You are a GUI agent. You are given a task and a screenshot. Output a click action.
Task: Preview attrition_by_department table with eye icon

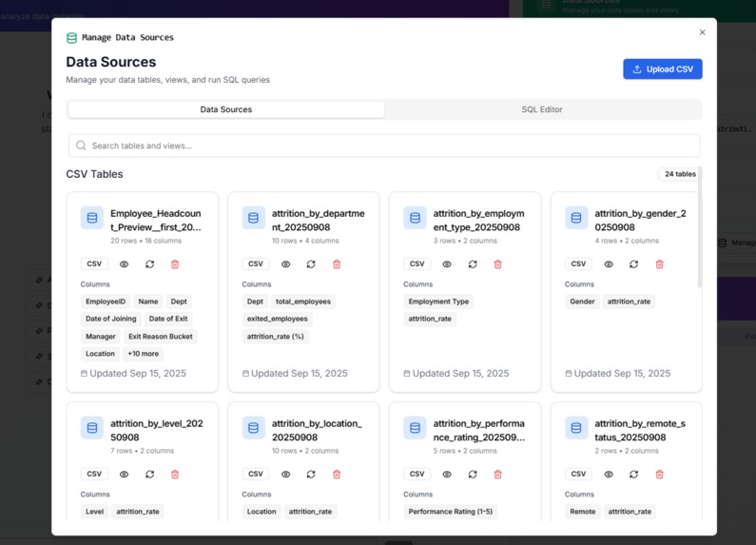(x=286, y=264)
